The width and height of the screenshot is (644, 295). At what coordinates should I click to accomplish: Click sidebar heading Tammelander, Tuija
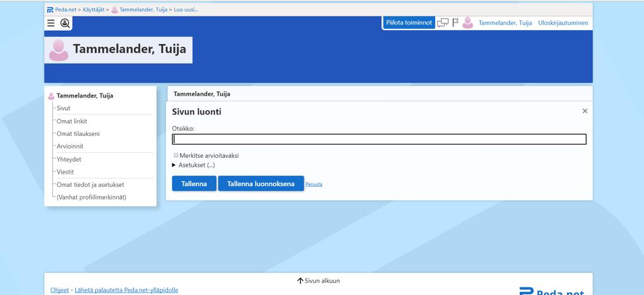click(85, 96)
